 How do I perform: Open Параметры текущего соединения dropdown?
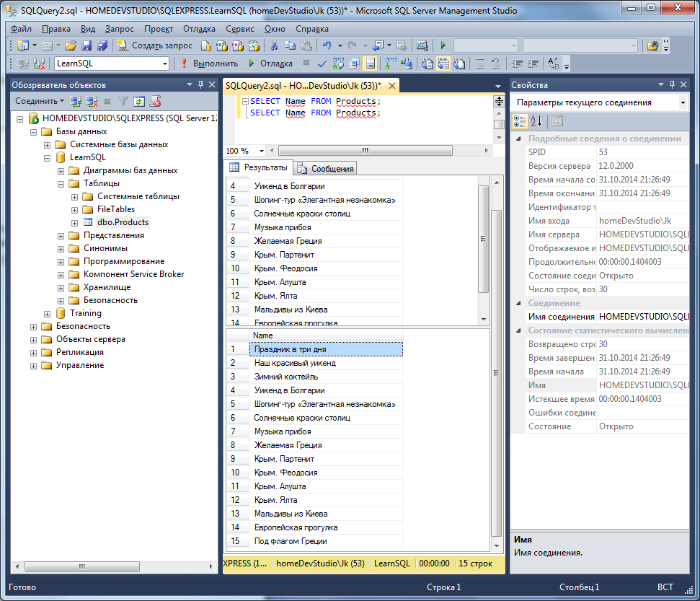pyautogui.click(x=683, y=102)
